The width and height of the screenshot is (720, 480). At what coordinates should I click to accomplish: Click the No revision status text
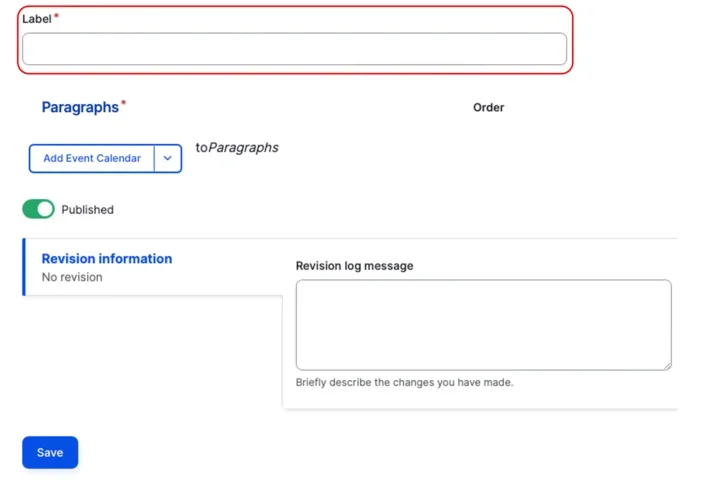point(72,277)
